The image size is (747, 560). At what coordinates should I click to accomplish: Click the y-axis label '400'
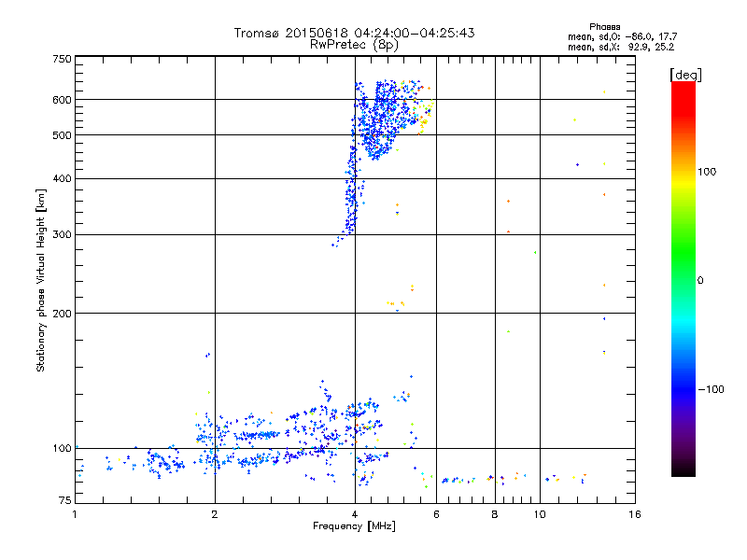pyautogui.click(x=63, y=179)
